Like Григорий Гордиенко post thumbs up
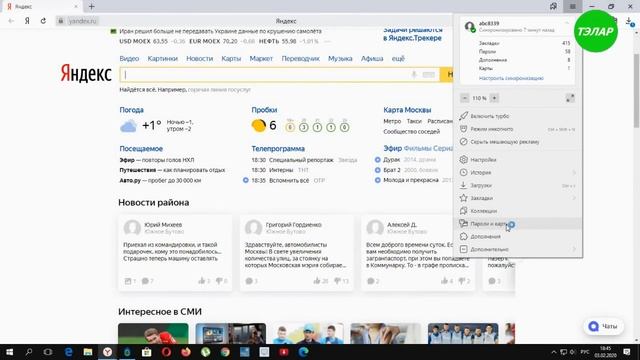Screen dimensions: 640x360 pos(317,281)
